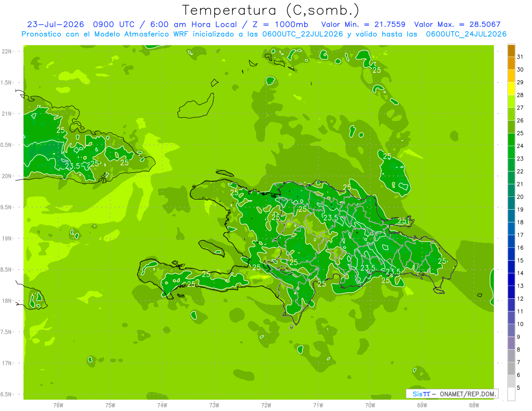
Task: Click the '17N' latitude axis label
Action: [8, 363]
